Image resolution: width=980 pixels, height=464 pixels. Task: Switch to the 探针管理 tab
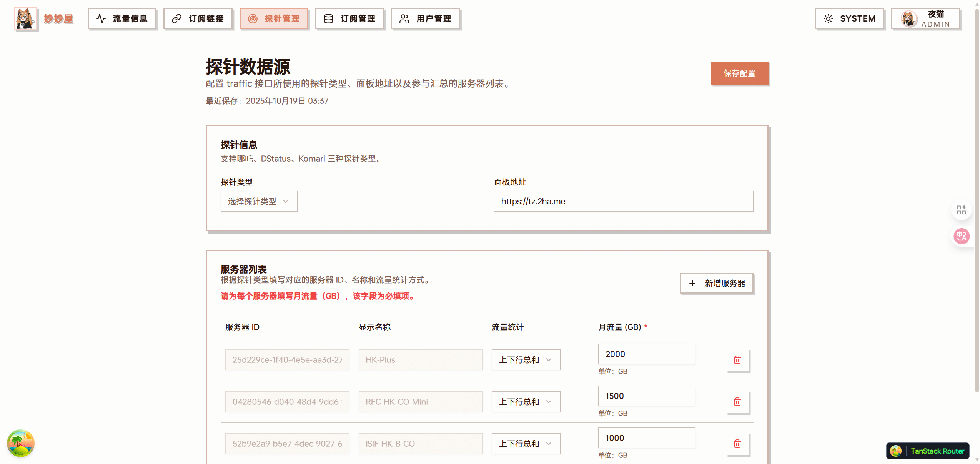coord(274,18)
